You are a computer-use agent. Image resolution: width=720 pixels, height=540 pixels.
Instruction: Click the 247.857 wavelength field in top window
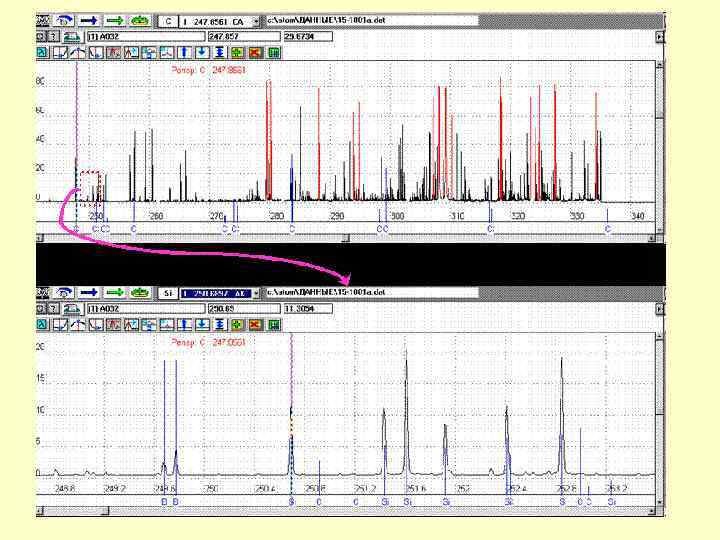click(x=242, y=36)
